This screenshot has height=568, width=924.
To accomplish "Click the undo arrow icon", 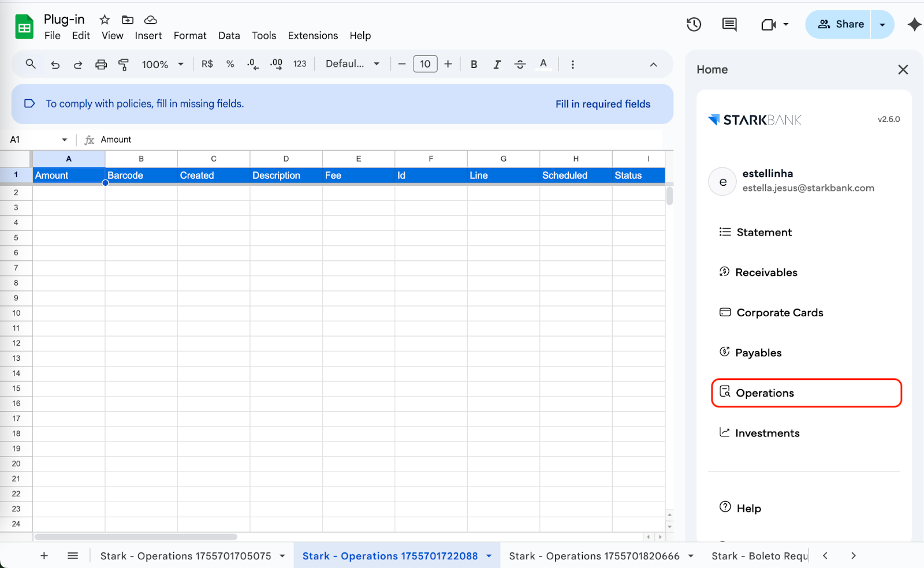I will [x=55, y=65].
